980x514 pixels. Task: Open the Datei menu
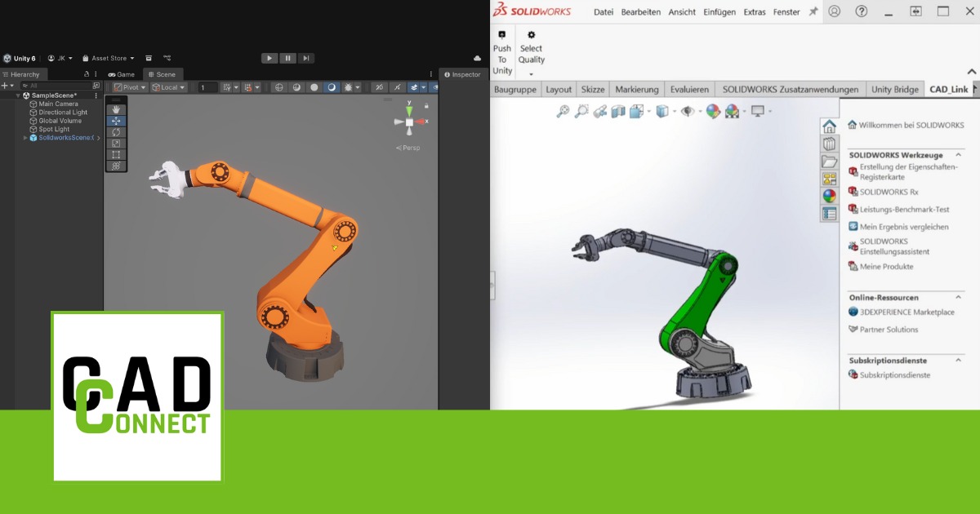pyautogui.click(x=604, y=12)
